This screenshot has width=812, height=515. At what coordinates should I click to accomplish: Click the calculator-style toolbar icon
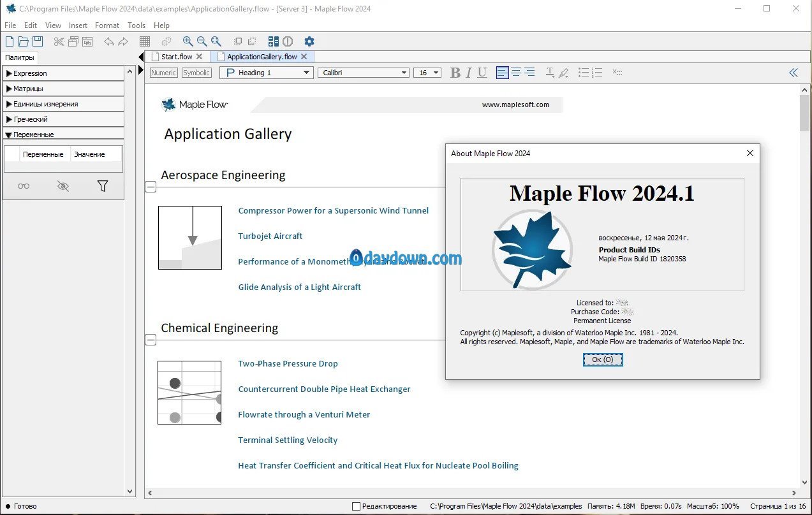[274, 41]
